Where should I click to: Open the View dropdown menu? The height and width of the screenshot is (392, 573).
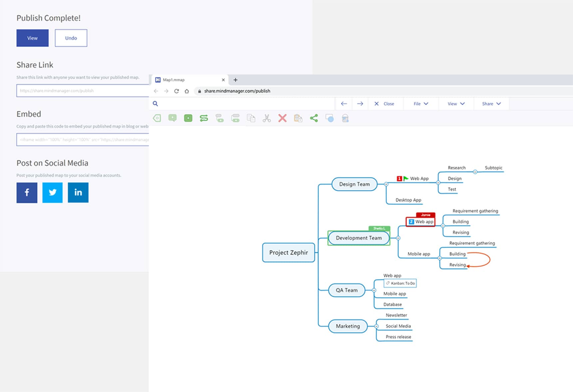[456, 104]
